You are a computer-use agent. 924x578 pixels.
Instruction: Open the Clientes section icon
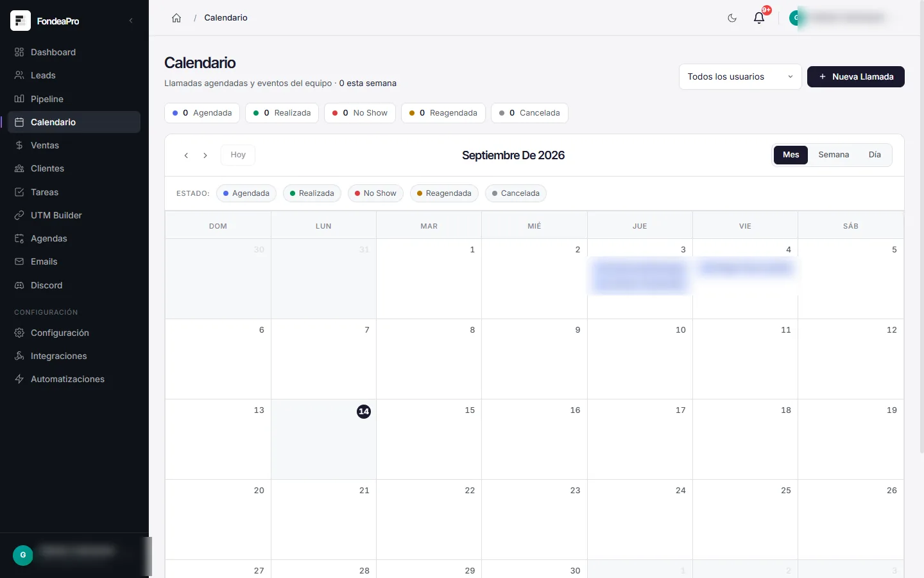point(19,168)
